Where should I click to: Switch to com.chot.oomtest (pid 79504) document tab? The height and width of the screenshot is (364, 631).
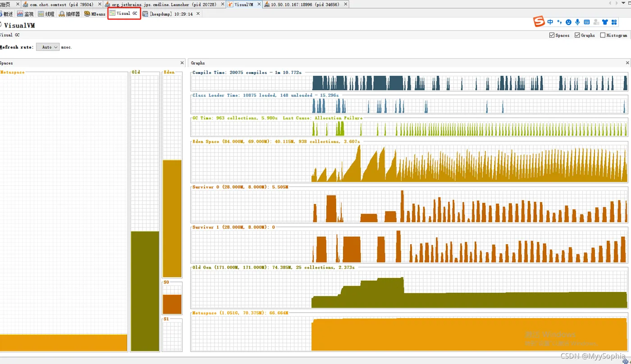61,4
